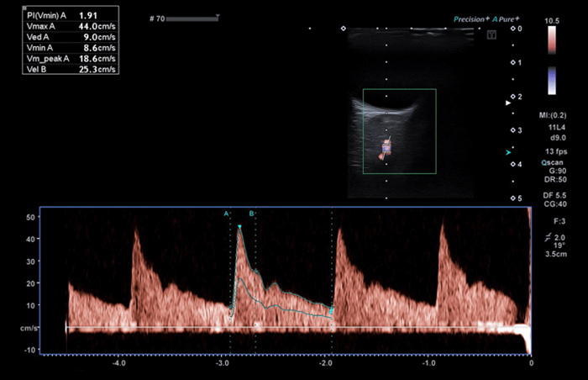Click the depth scale marker labeled 0
The height and width of the screenshot is (380, 588).
[517, 29]
